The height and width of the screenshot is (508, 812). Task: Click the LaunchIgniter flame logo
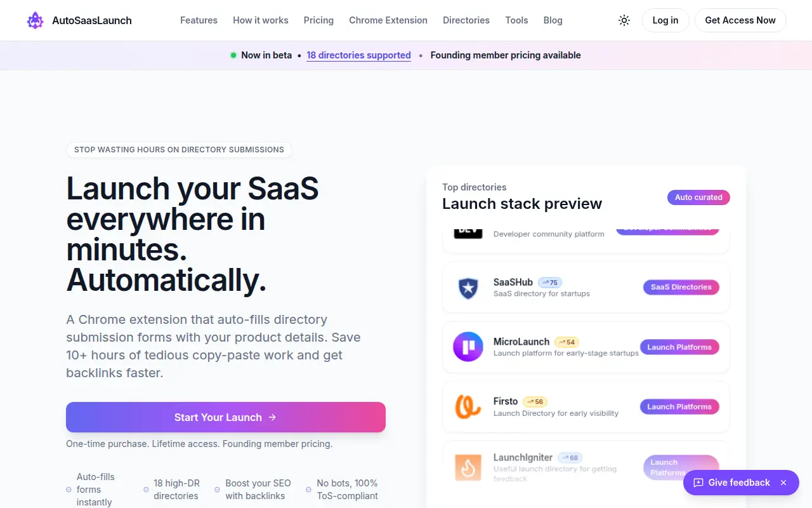(x=468, y=467)
